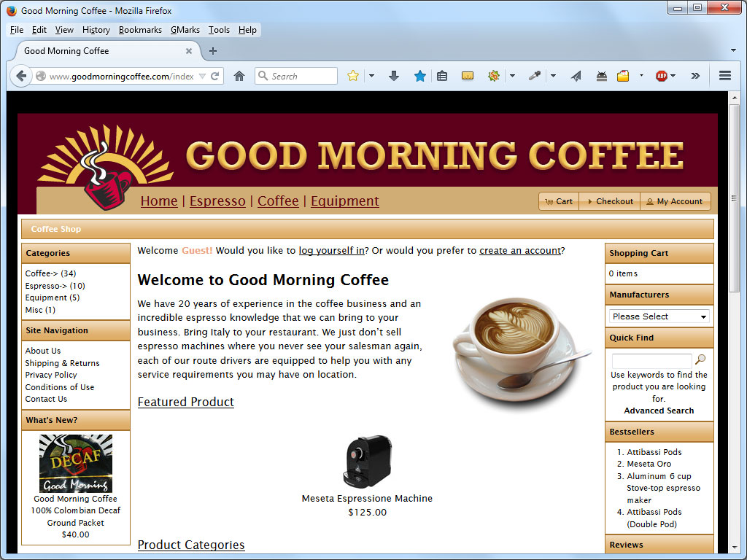Click the Home link in the site header
The image size is (747, 560).
[x=159, y=201]
